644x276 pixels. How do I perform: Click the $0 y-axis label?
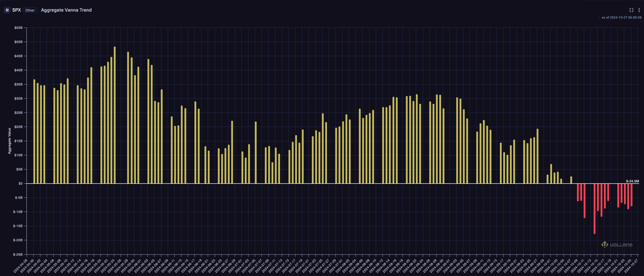(x=20, y=184)
